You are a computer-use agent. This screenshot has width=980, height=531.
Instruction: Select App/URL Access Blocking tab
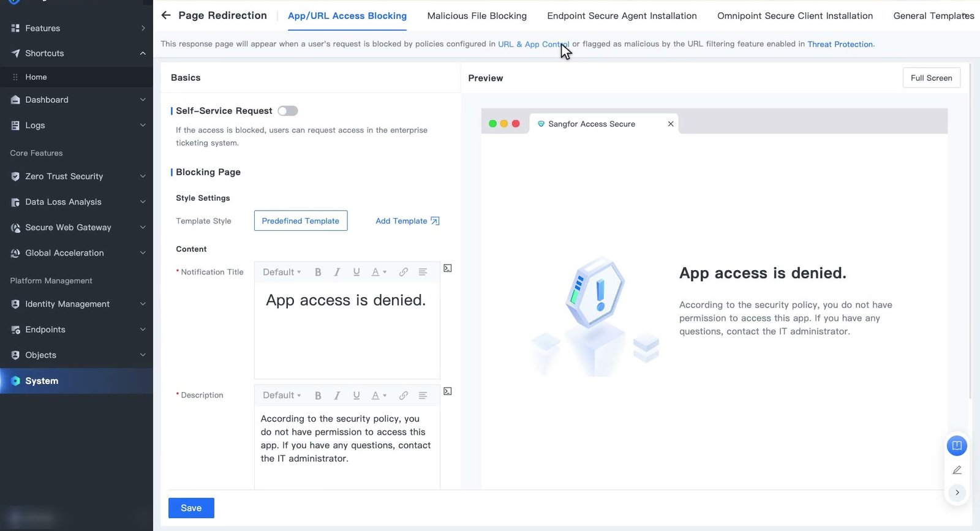(x=347, y=16)
